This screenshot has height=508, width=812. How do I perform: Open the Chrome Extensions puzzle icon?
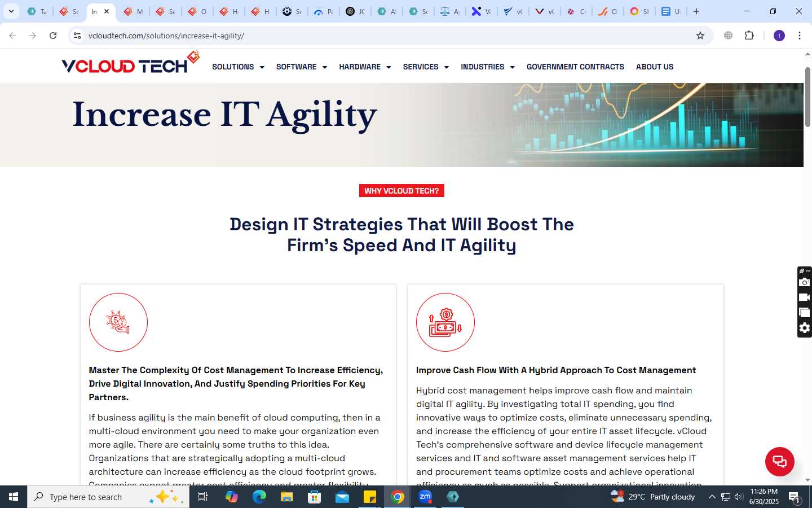point(749,36)
